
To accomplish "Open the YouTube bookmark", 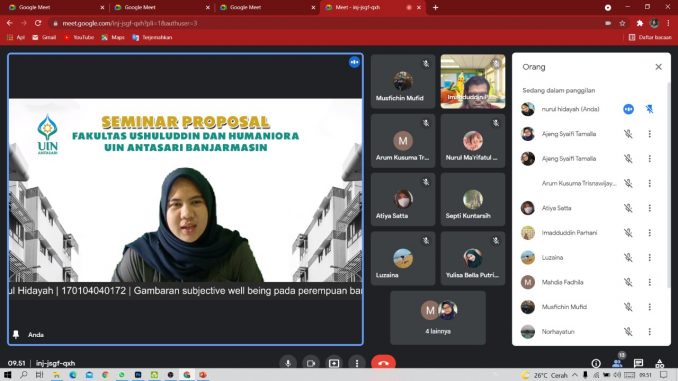I will pyautogui.click(x=79, y=38).
